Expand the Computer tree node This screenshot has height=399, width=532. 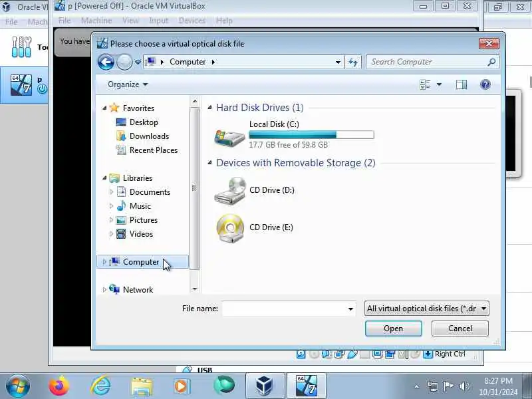click(104, 261)
